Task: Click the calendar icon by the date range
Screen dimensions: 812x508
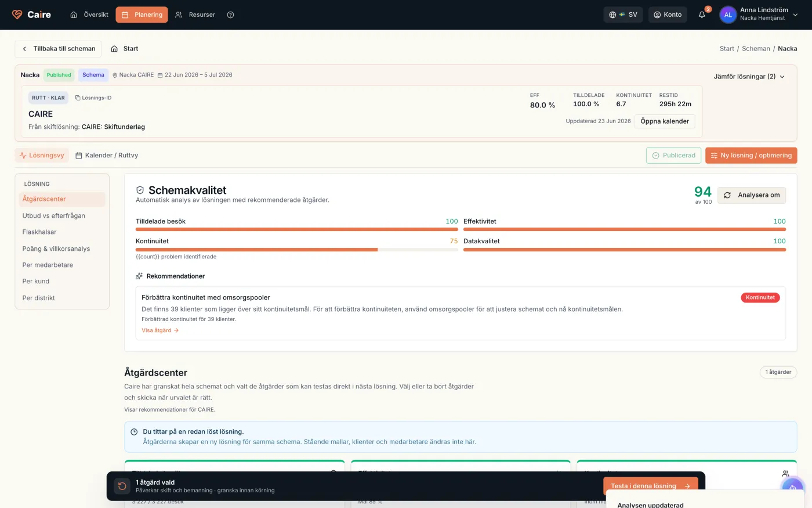Action: [x=160, y=75]
